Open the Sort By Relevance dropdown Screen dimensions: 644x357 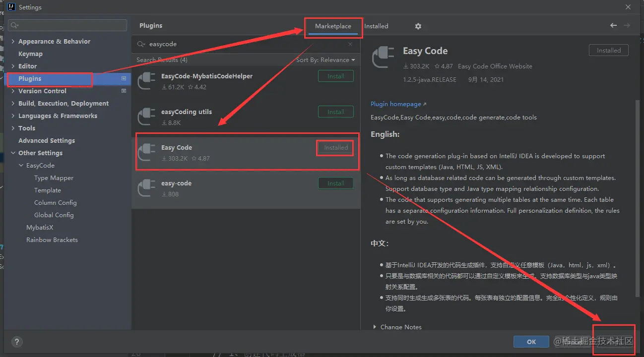pyautogui.click(x=325, y=60)
